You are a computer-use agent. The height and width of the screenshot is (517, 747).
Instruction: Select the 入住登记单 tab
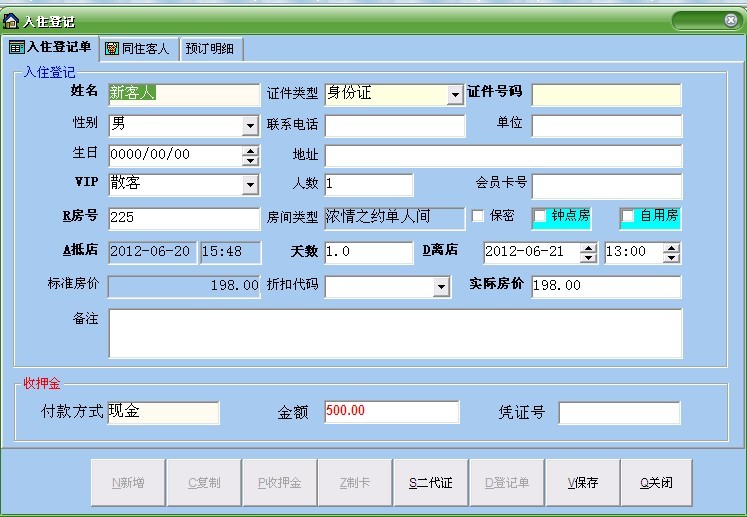(51, 47)
